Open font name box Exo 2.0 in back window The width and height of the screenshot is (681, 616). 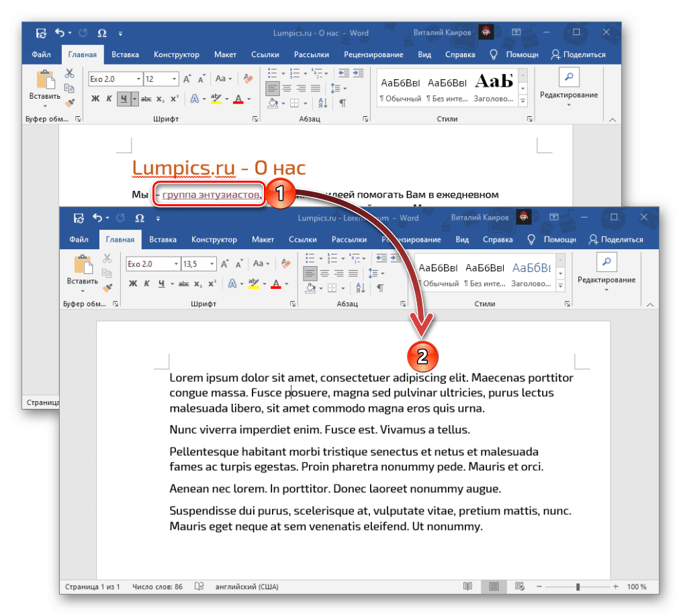point(115,79)
